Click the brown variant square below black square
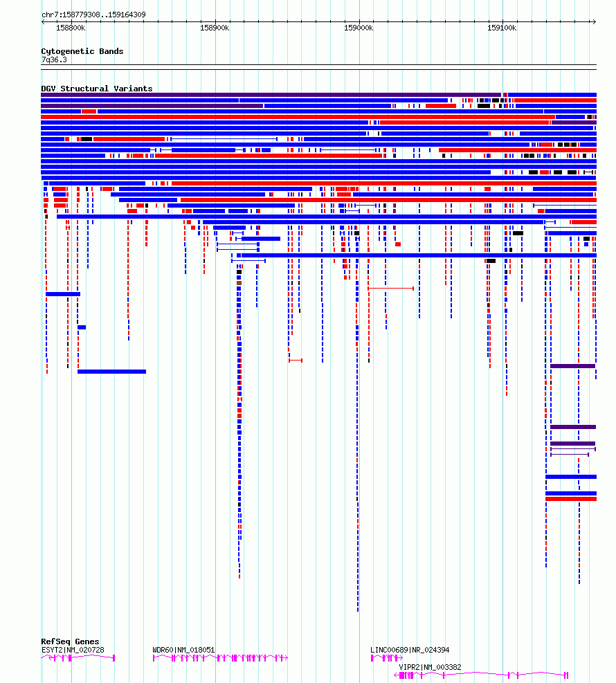 point(239,283)
